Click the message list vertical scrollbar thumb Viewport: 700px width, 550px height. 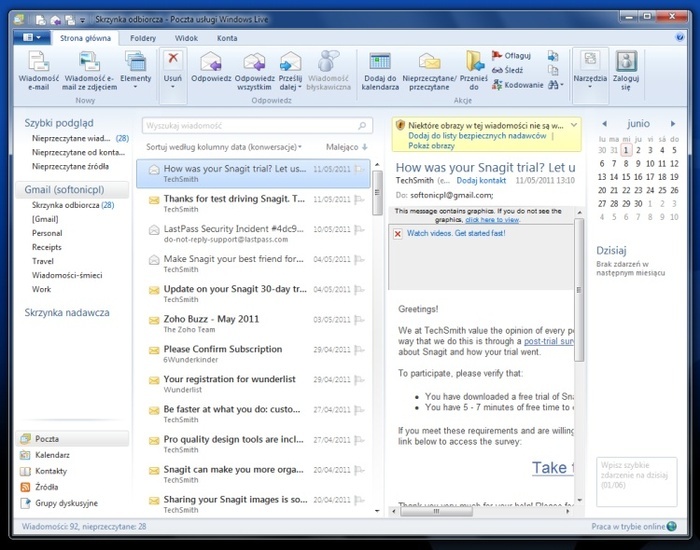click(x=377, y=192)
